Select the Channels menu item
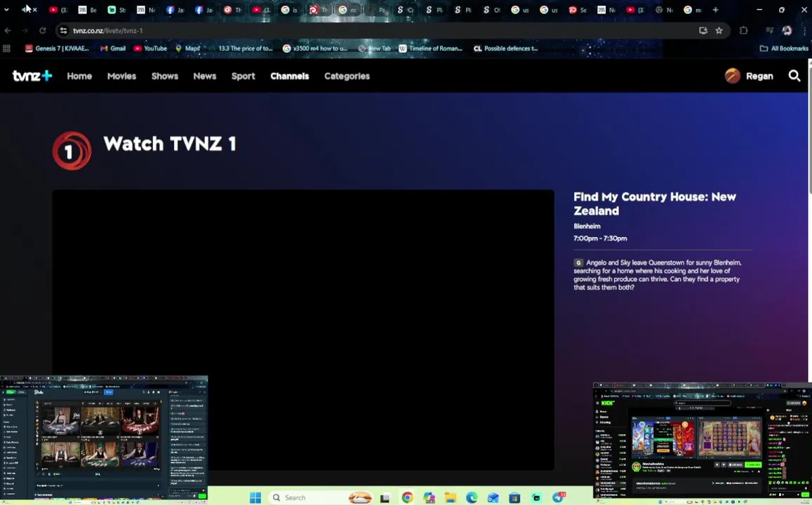The width and height of the screenshot is (812, 505). click(x=289, y=76)
